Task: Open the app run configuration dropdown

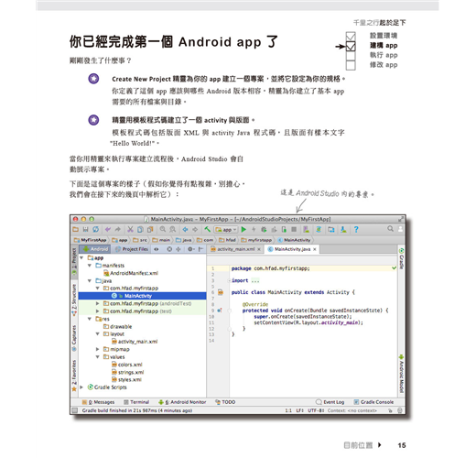Action: (226, 229)
